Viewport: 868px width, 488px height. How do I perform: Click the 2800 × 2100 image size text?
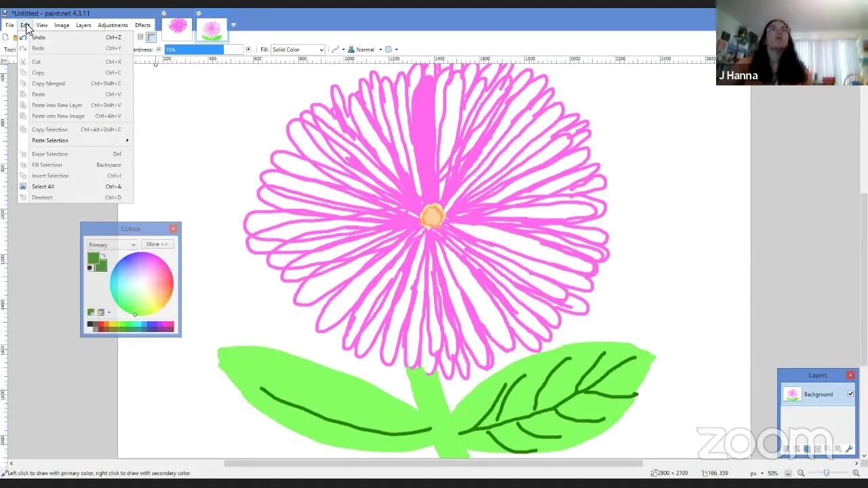click(x=673, y=473)
